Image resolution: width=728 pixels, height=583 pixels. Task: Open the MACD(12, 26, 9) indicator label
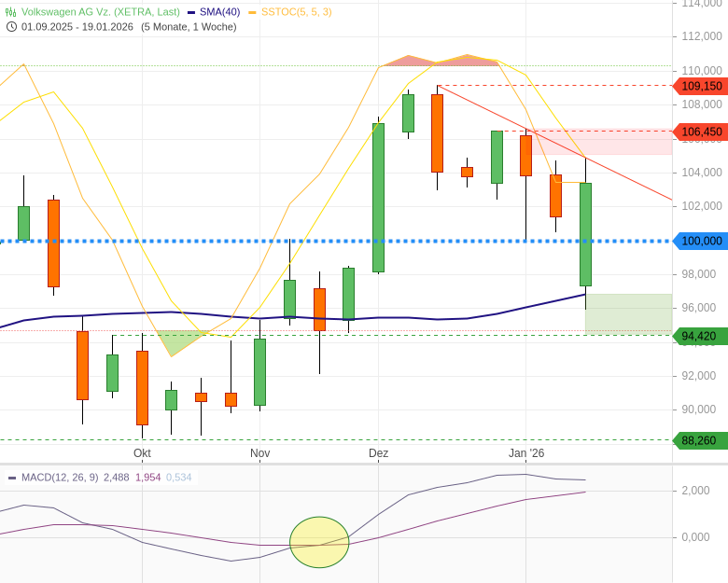click(60, 478)
